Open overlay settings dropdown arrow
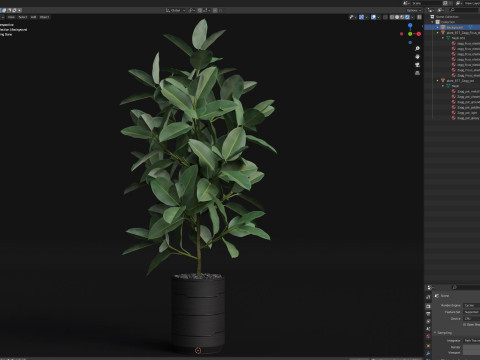The image size is (480, 360). tap(379, 17)
